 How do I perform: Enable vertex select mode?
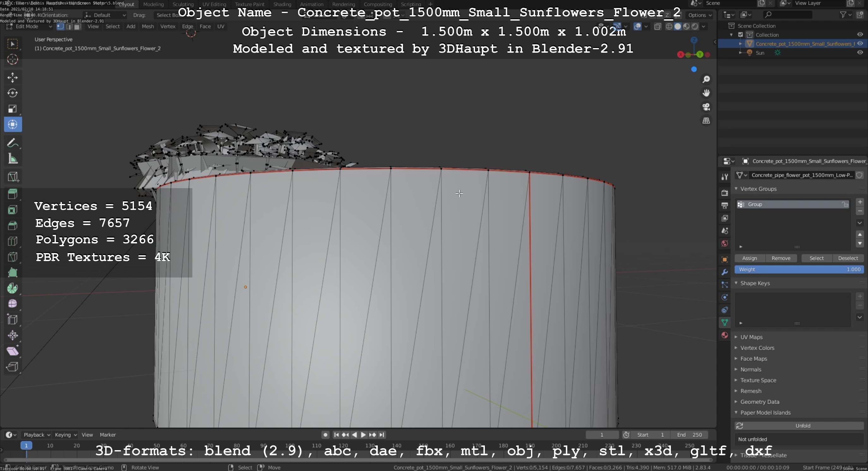(x=60, y=27)
